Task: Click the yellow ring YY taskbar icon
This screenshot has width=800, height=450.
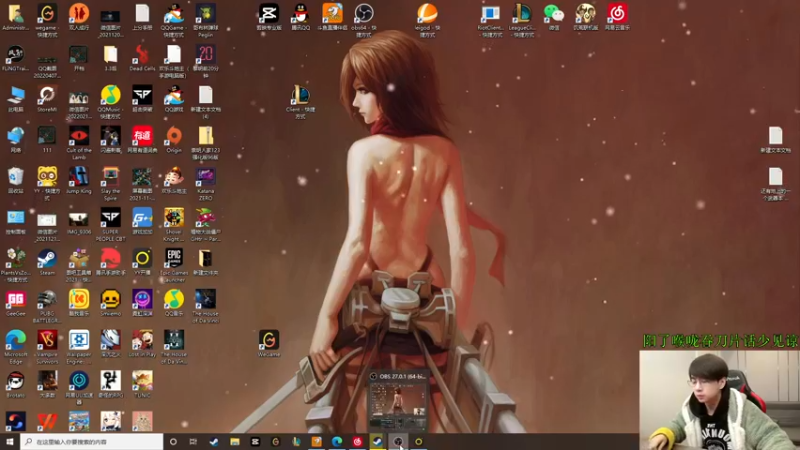Action: [x=418, y=441]
